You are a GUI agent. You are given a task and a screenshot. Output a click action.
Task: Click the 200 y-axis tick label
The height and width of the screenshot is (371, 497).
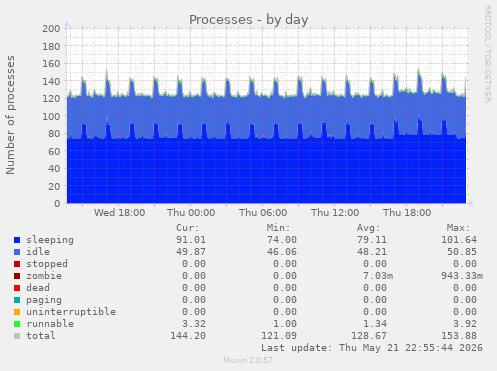pos(51,29)
